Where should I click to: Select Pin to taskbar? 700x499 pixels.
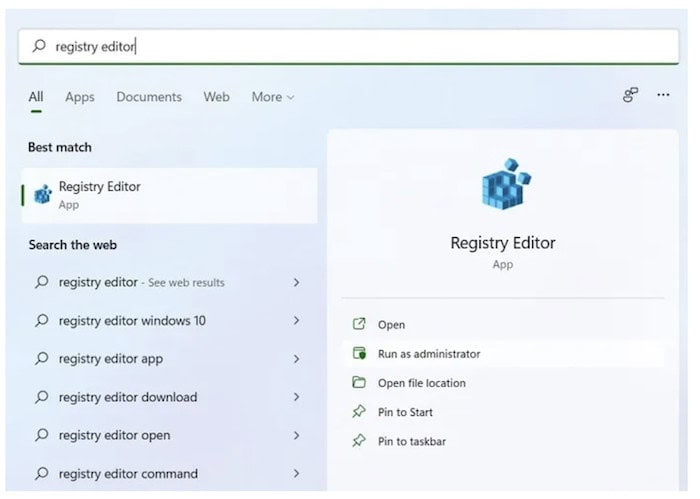[503, 441]
